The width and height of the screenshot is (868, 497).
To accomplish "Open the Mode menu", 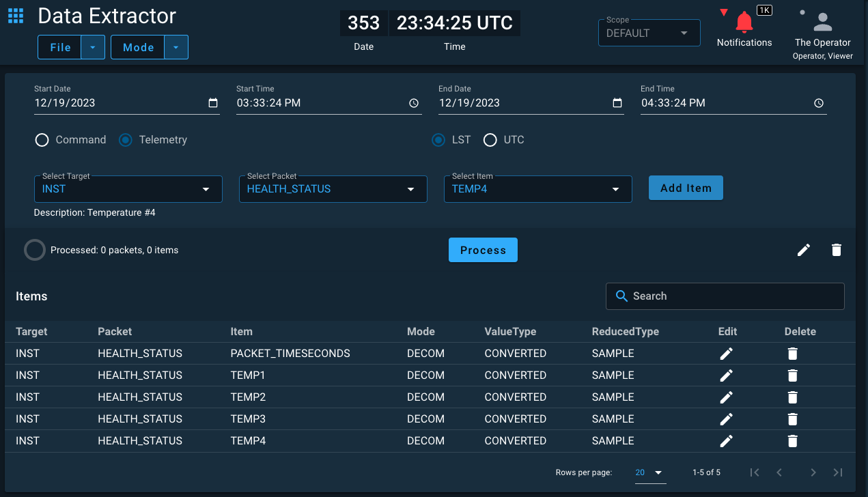I will tap(139, 47).
